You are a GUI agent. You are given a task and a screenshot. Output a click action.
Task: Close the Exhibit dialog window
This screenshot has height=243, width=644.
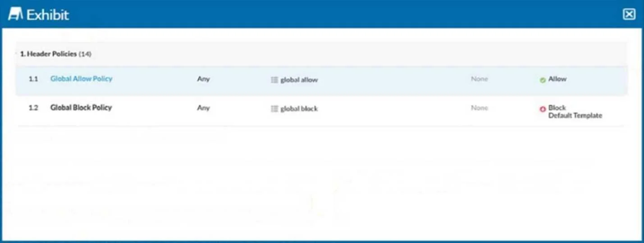(x=629, y=14)
